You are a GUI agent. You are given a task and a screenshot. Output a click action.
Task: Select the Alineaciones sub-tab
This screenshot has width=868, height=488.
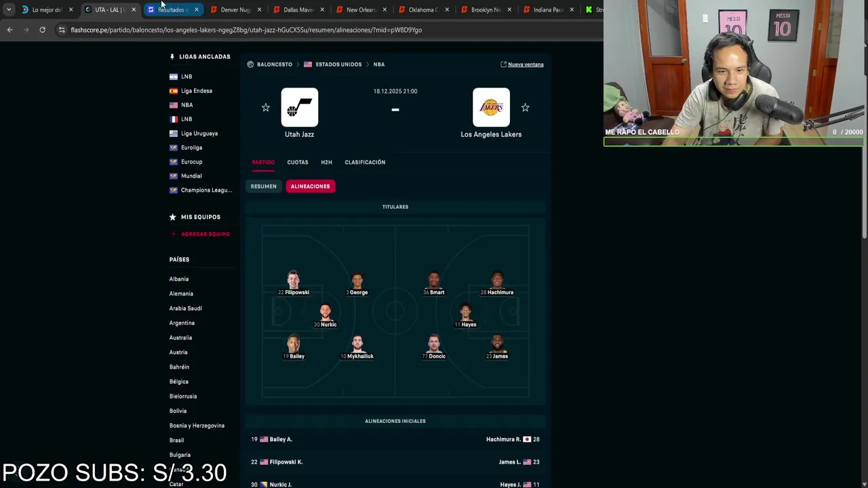pyautogui.click(x=311, y=186)
